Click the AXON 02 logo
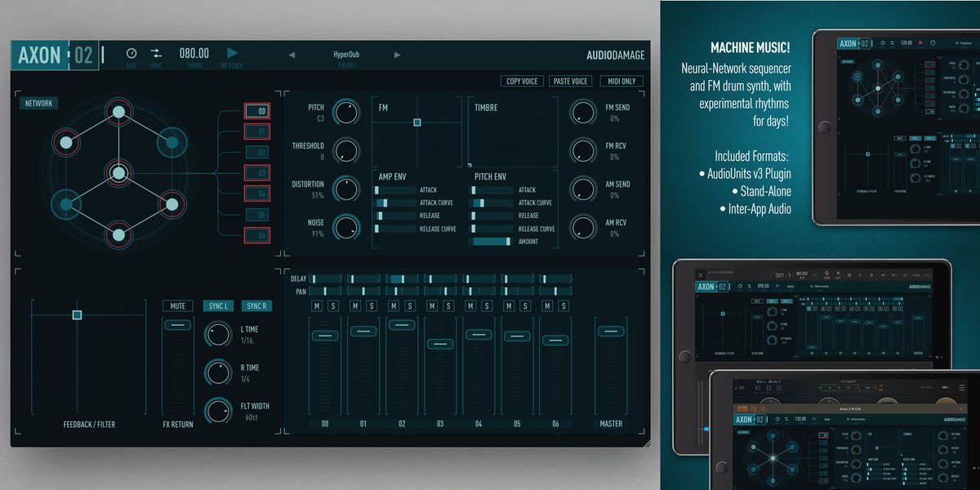 click(x=56, y=56)
